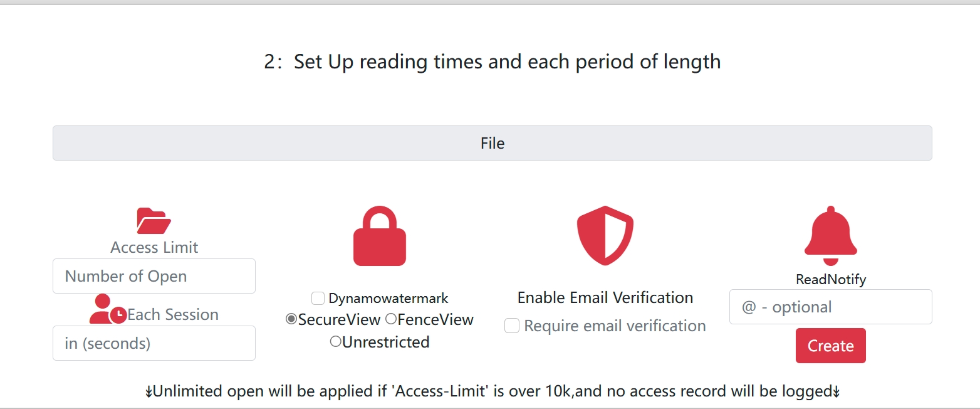Click the Number of Open input field
Screen dimensions: 980x409
coord(154,276)
